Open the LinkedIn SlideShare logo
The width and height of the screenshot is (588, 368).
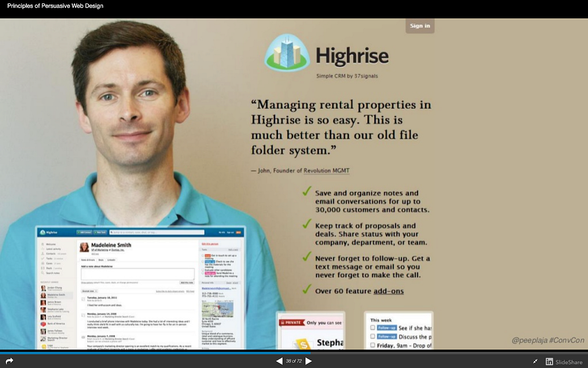pyautogui.click(x=564, y=362)
